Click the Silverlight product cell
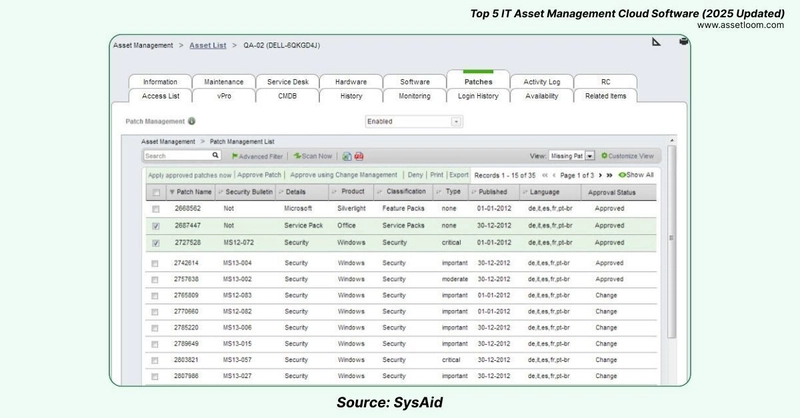This screenshot has height=418, width=800. (352, 208)
